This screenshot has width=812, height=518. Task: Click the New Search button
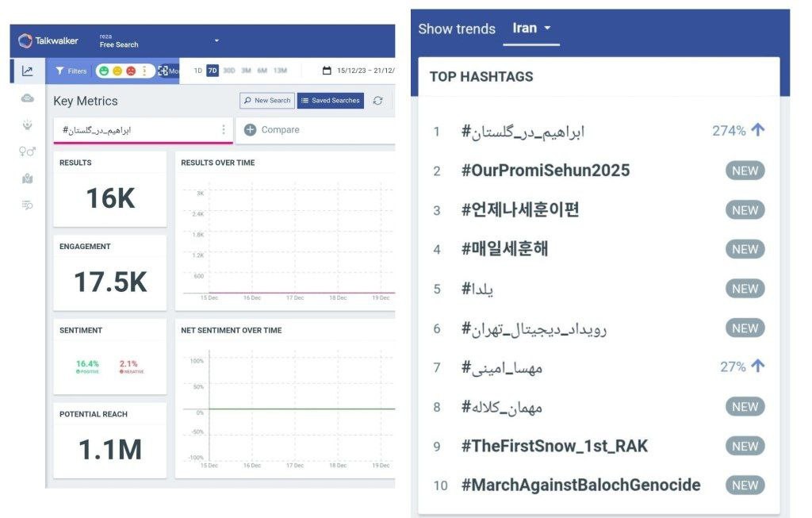[x=267, y=101]
